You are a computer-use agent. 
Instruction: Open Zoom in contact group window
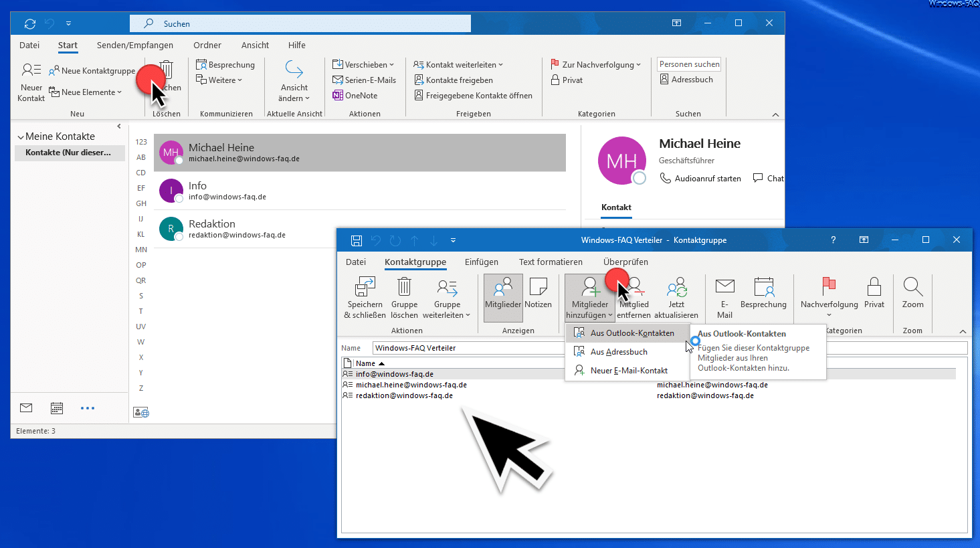point(913,293)
